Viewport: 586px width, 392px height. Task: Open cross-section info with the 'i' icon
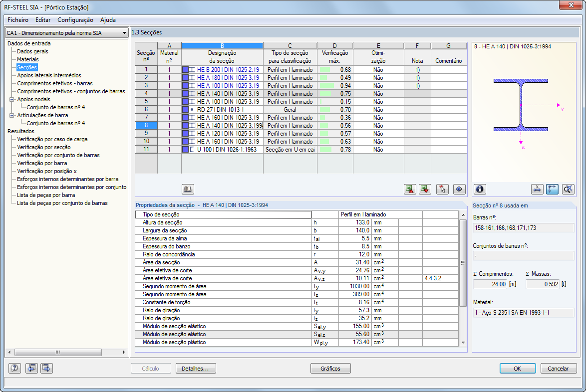tap(480, 189)
